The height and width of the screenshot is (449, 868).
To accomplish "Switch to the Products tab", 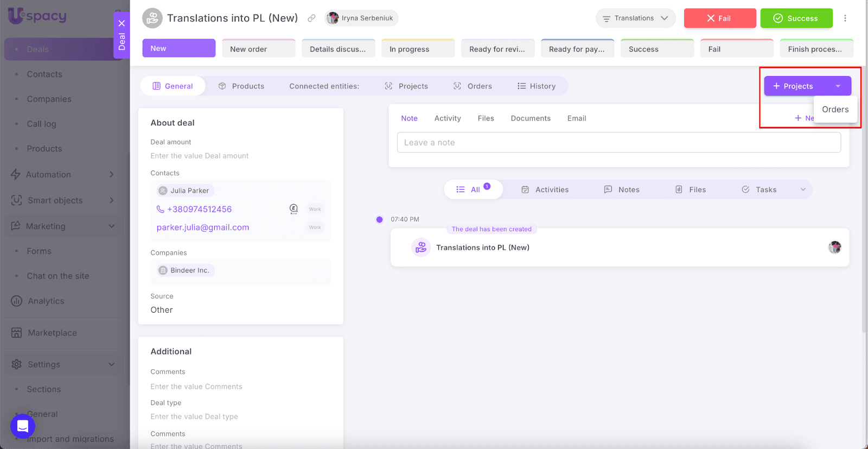I will tap(241, 86).
